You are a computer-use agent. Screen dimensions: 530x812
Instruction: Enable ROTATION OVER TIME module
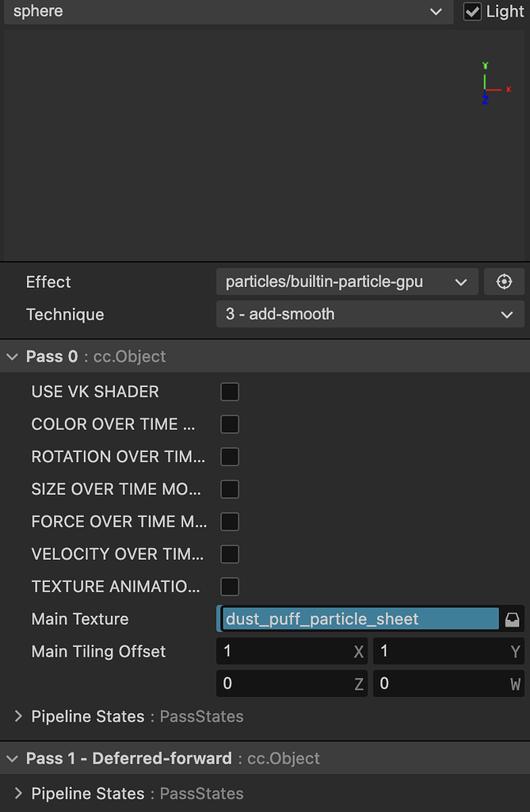pos(229,456)
